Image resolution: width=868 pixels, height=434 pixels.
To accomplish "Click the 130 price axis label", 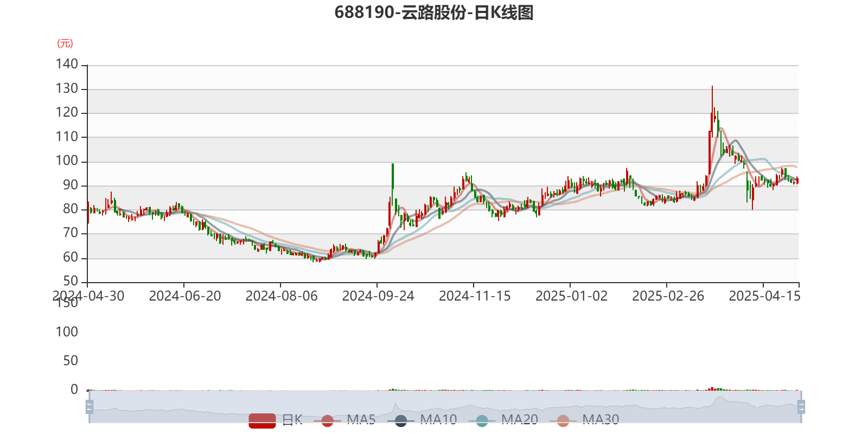I will pyautogui.click(x=67, y=88).
